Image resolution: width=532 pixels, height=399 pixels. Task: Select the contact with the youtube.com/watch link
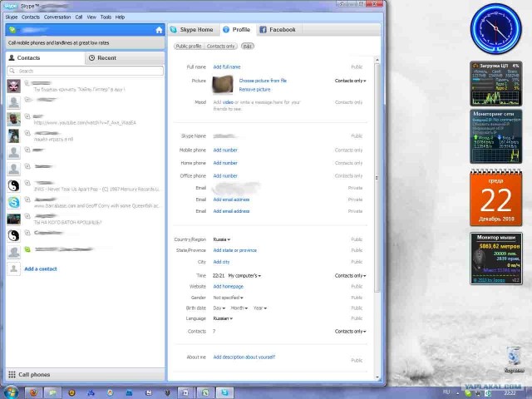click(x=85, y=120)
